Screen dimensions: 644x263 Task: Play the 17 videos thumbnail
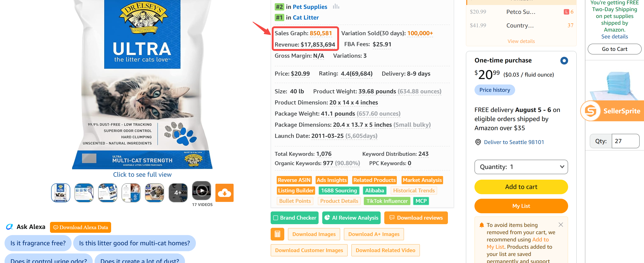click(201, 191)
